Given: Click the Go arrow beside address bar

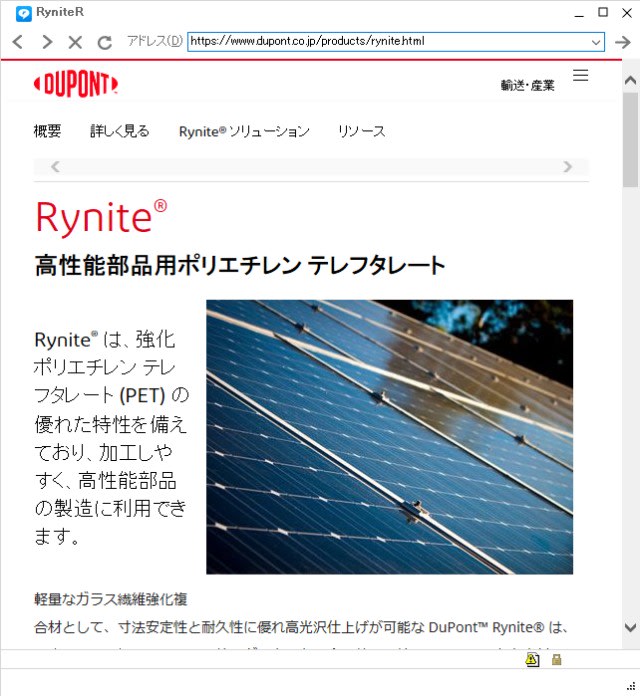Looking at the screenshot, I should point(623,42).
